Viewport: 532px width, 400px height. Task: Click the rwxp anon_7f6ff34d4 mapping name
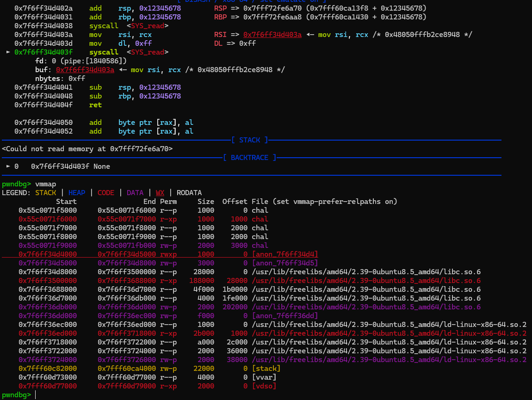click(x=285, y=254)
